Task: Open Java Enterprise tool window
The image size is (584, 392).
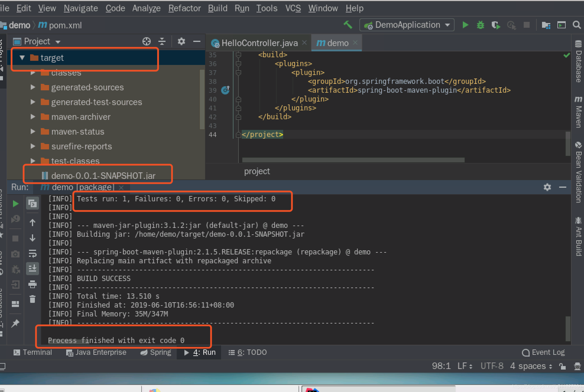Action: [x=96, y=352]
